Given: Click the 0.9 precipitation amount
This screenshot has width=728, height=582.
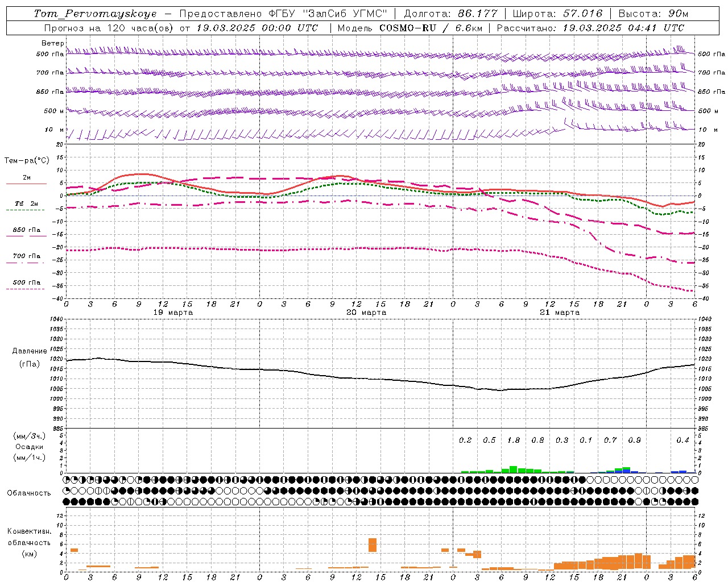Looking at the screenshot, I should coord(634,440).
